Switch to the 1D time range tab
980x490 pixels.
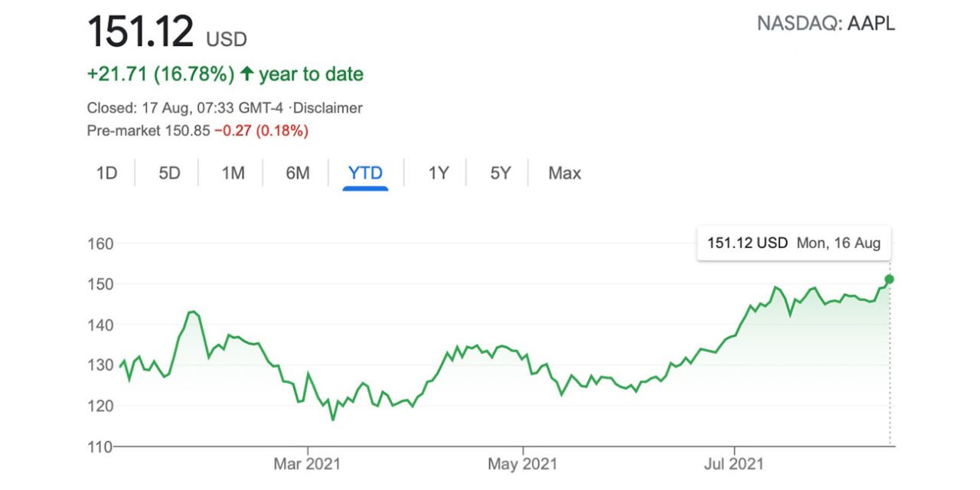pyautogui.click(x=106, y=173)
